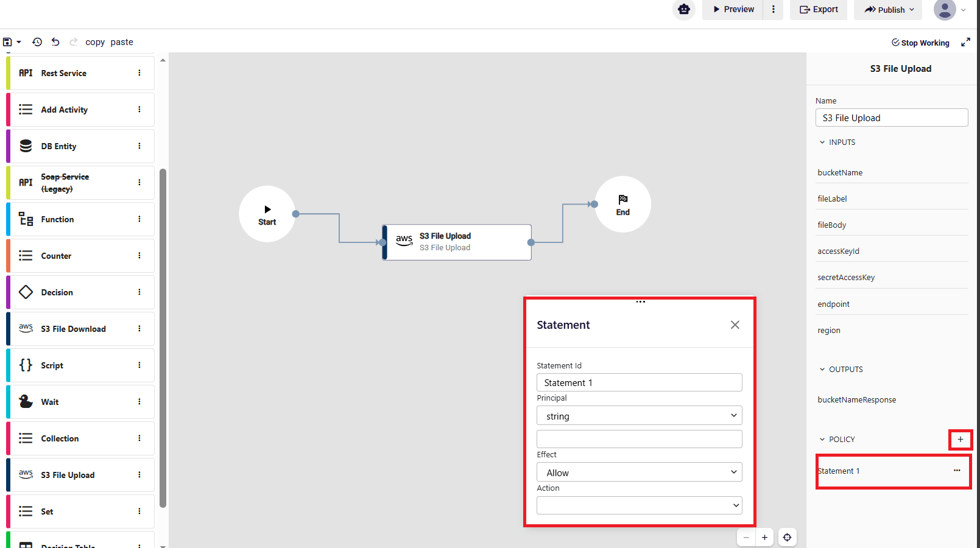This screenshot has width=980, height=548.
Task: Select the DB Entity item
Action: (x=80, y=146)
